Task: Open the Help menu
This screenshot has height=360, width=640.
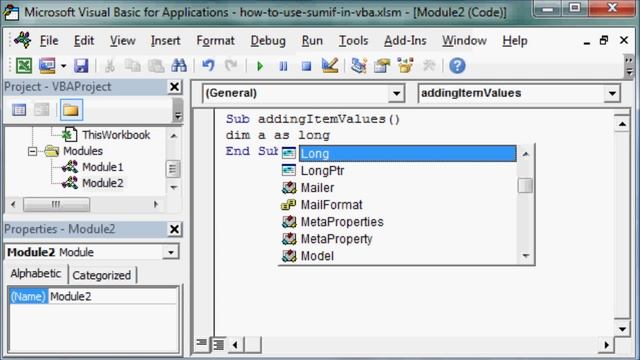Action: coord(515,40)
